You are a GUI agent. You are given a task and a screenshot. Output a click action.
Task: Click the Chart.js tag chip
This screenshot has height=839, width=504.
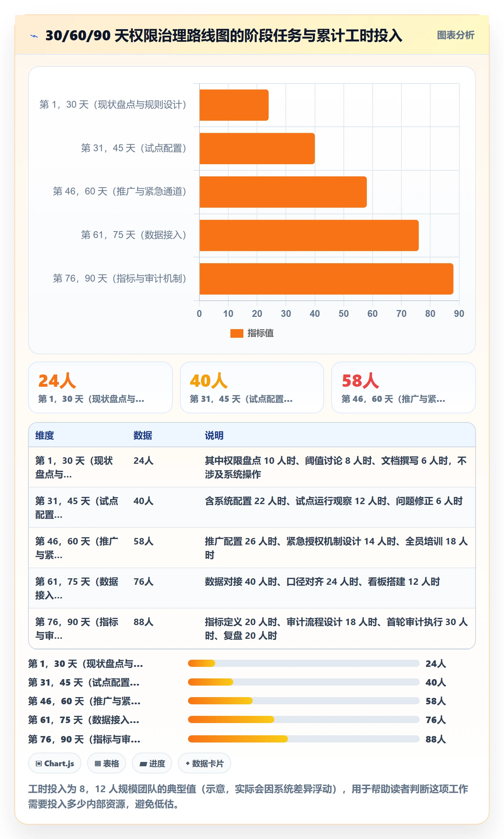pyautogui.click(x=55, y=763)
